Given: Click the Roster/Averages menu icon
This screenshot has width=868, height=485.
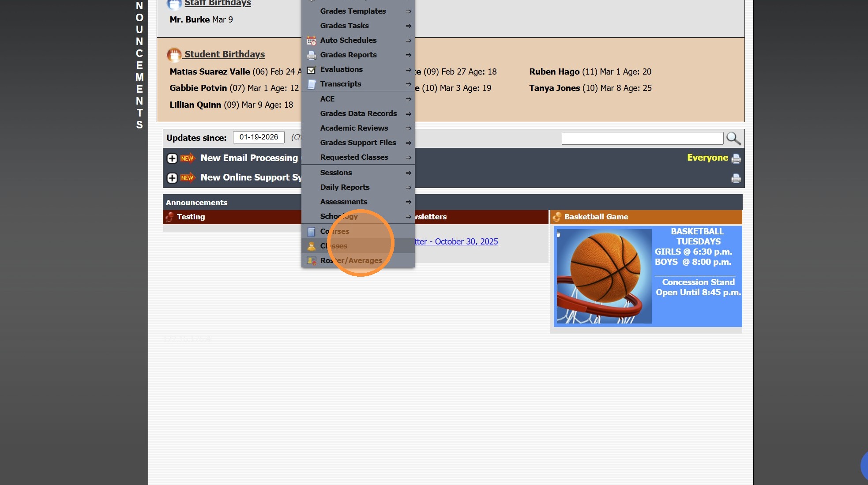Looking at the screenshot, I should click(x=311, y=261).
